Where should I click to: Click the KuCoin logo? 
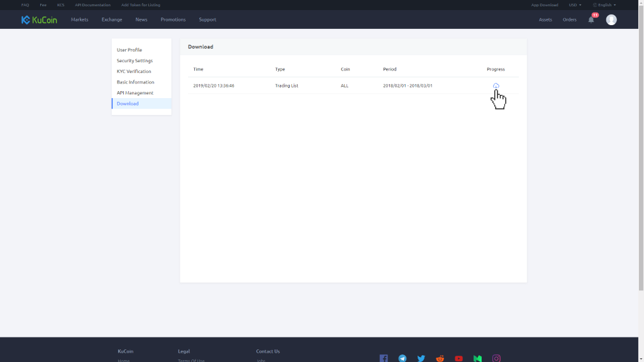[39, 19]
